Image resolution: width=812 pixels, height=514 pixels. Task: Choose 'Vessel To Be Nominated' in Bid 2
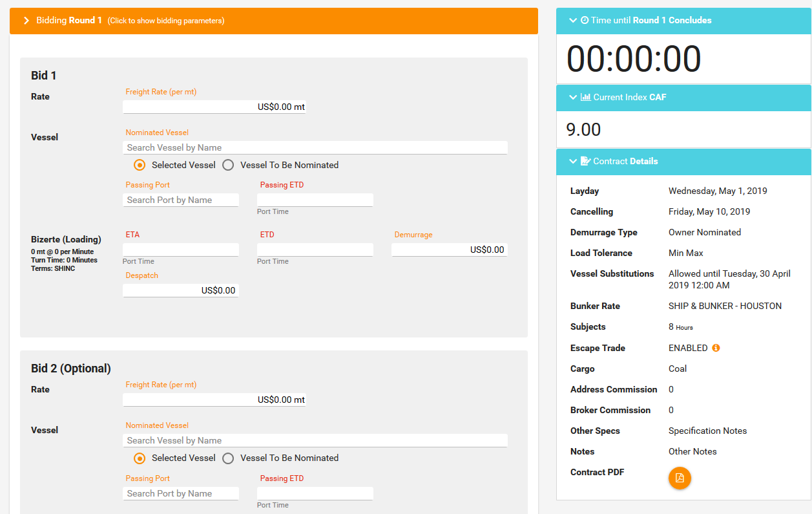(228, 458)
